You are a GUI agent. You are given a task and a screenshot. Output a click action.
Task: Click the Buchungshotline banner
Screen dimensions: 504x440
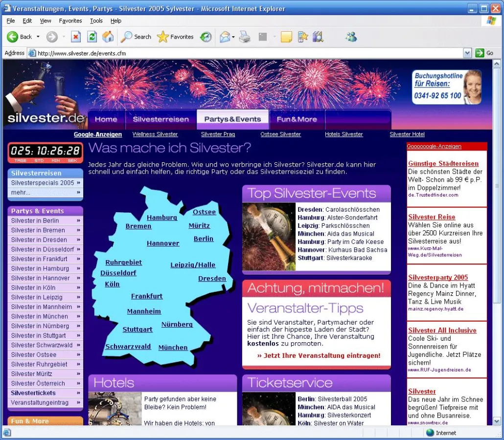click(x=447, y=87)
